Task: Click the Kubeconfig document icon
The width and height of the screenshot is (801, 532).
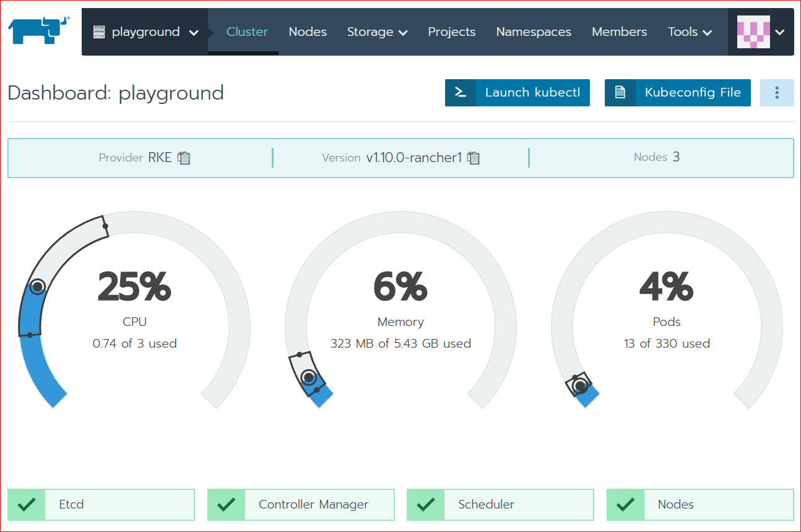Action: pyautogui.click(x=620, y=93)
